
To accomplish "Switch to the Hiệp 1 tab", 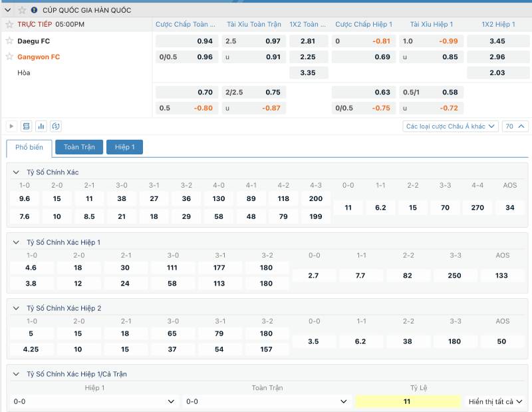I will tap(124, 146).
